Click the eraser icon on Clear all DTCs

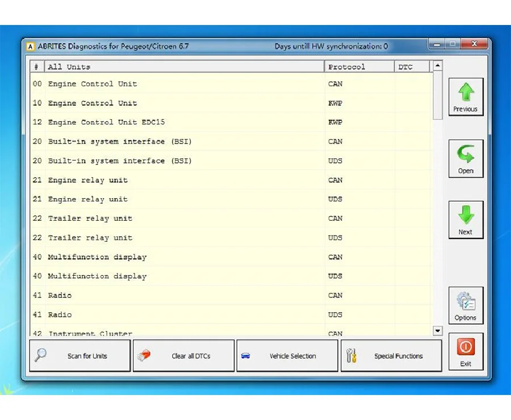coord(144,355)
